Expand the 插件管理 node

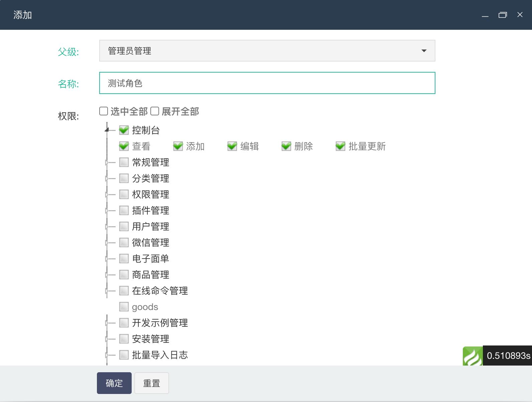coord(107,211)
